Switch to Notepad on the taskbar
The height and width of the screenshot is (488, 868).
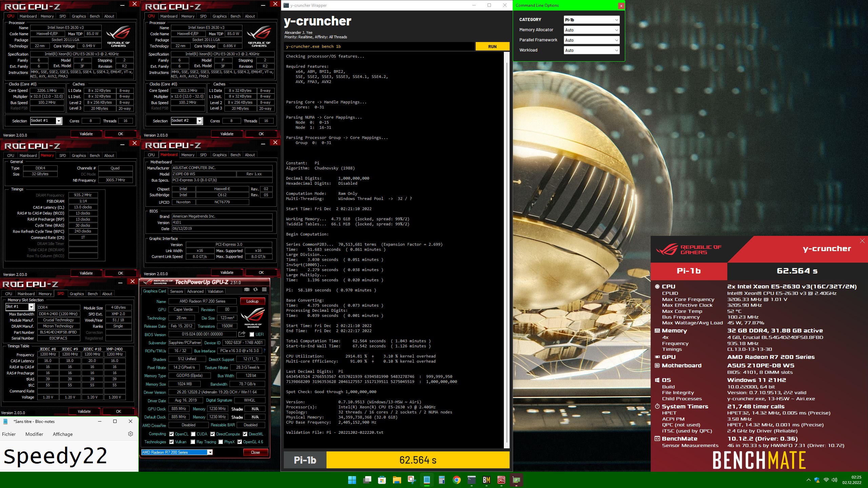(427, 480)
